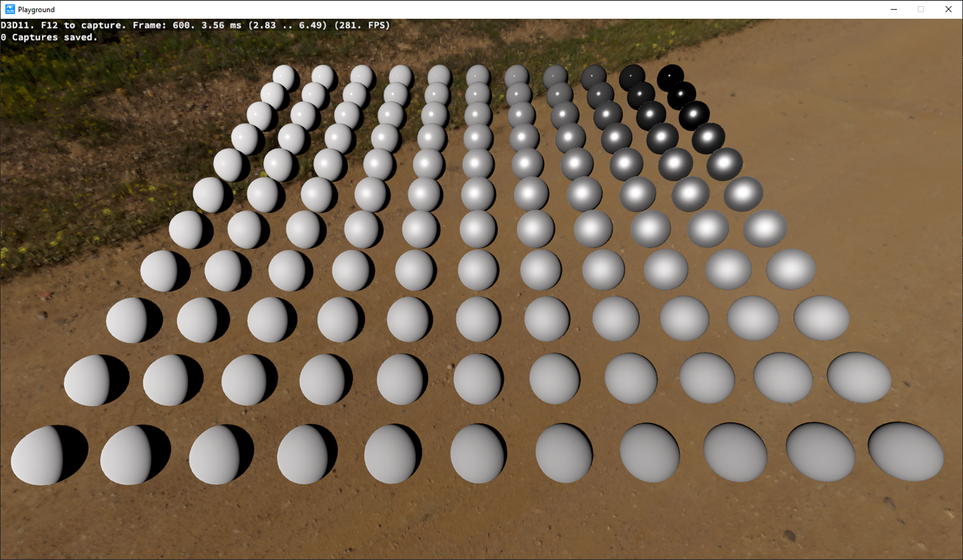The width and height of the screenshot is (963, 560).
Task: Click the Playground window title text
Action: coord(36,10)
